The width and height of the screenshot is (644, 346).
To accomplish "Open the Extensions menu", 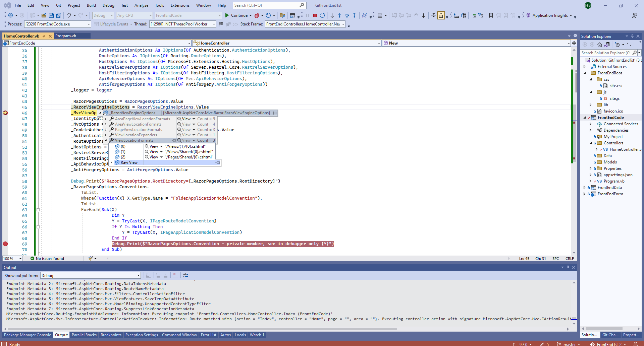I will coord(180,5).
